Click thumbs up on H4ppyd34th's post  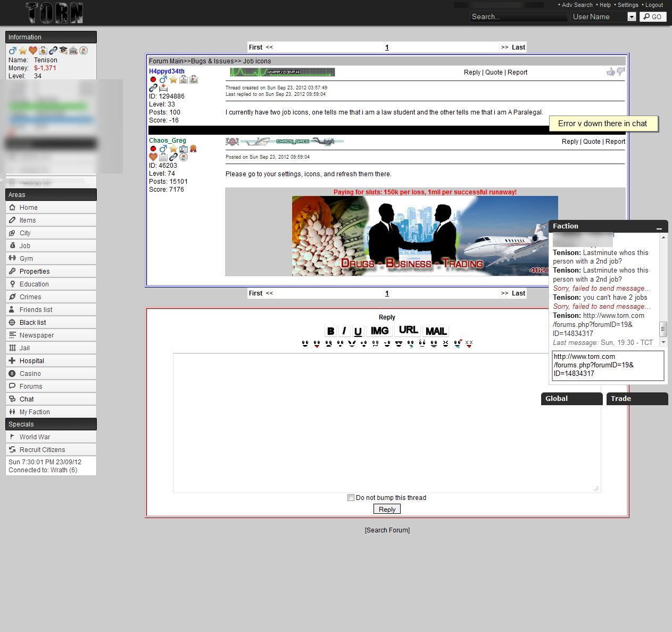click(611, 72)
